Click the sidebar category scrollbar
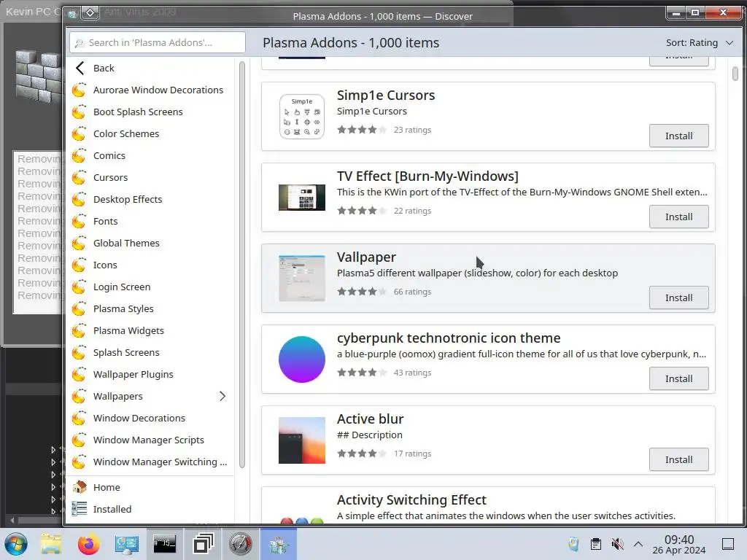Viewport: 747px width, 560px height. (242, 264)
